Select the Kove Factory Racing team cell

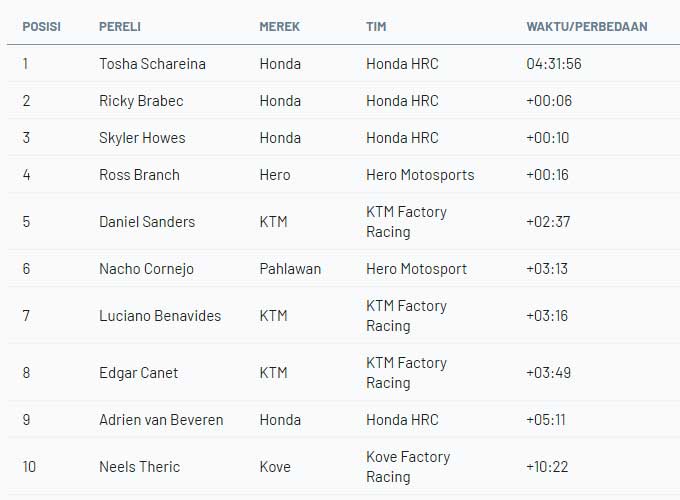[408, 467]
